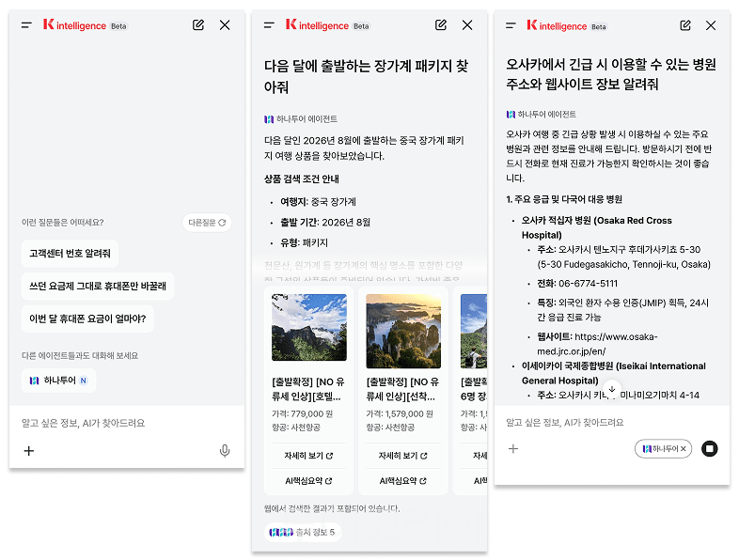The height and width of the screenshot is (560, 739).
Task: Click phone number 06-6774-5111
Action: (588, 284)
